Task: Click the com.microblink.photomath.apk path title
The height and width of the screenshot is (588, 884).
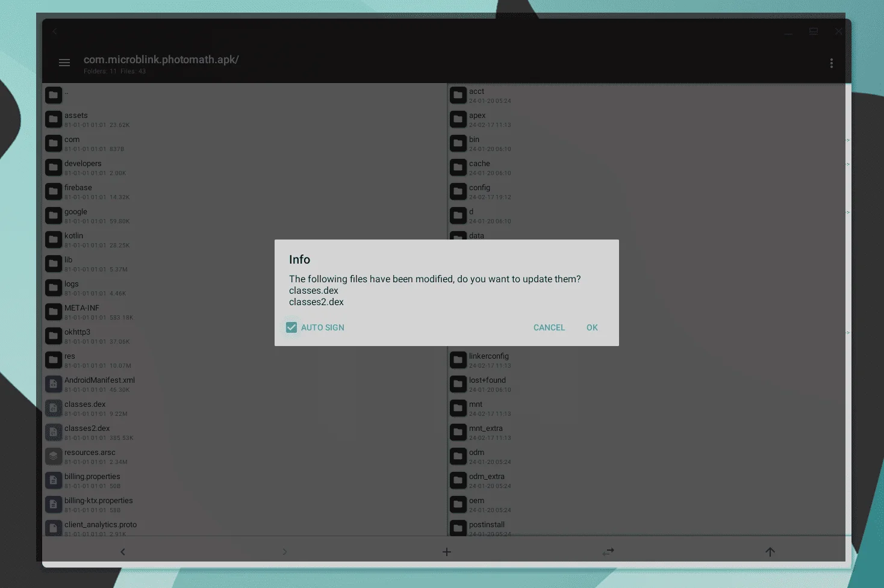Action: coord(161,60)
